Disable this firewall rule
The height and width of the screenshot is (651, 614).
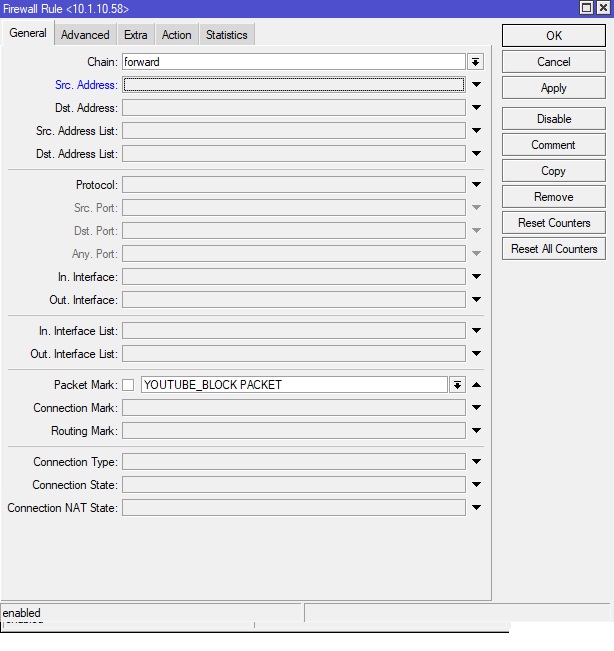(x=554, y=119)
